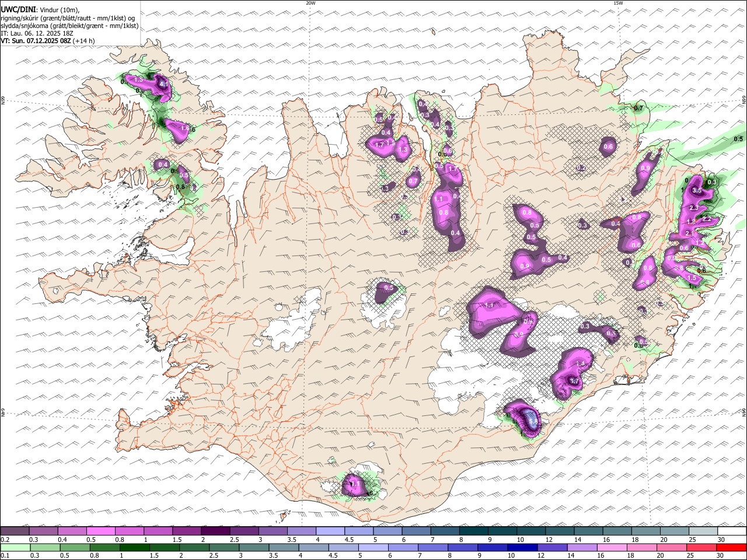Click the 3.5 precipitation value on east coast
The height and width of the screenshot is (560, 747).
click(x=697, y=191)
